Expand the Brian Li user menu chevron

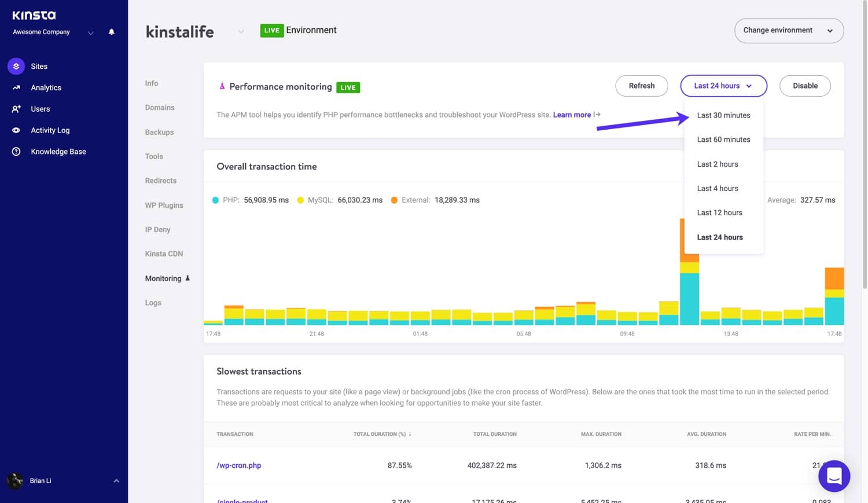(116, 480)
